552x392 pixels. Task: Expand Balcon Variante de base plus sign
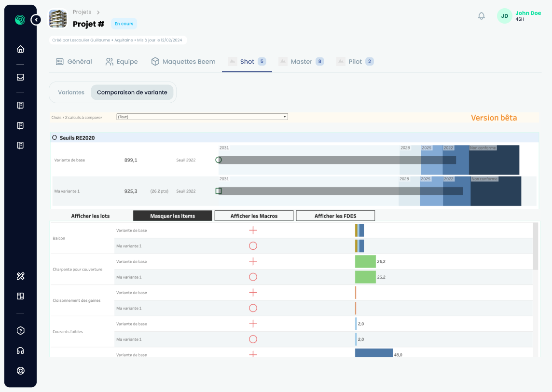pos(253,230)
